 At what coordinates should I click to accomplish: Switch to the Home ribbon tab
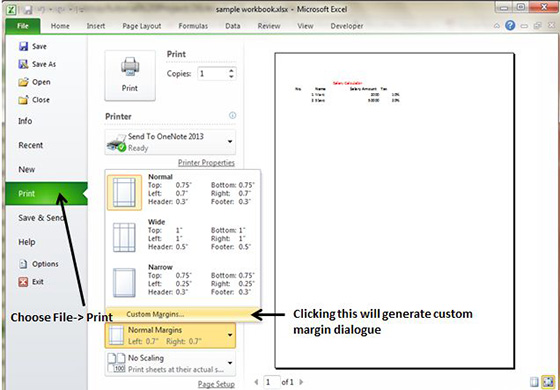click(x=60, y=26)
